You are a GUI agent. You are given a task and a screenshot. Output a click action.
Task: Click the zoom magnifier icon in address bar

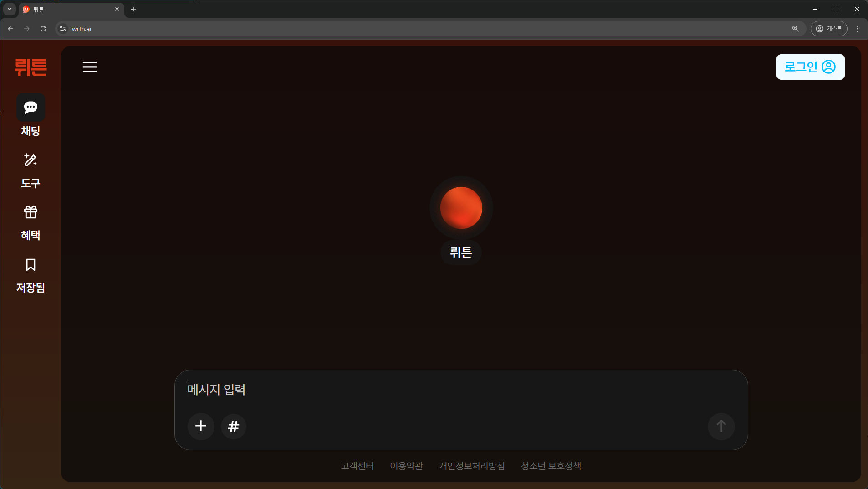[x=795, y=29]
